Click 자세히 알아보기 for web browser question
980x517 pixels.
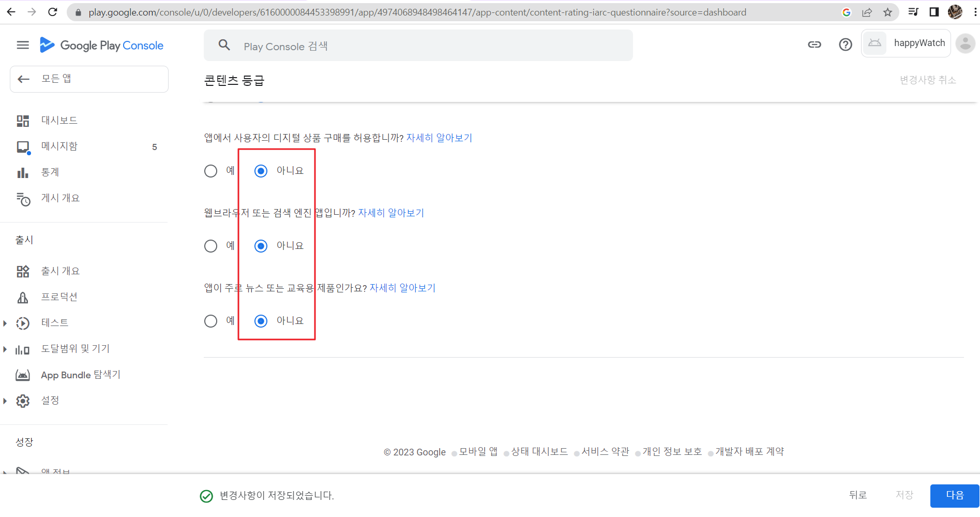point(391,213)
